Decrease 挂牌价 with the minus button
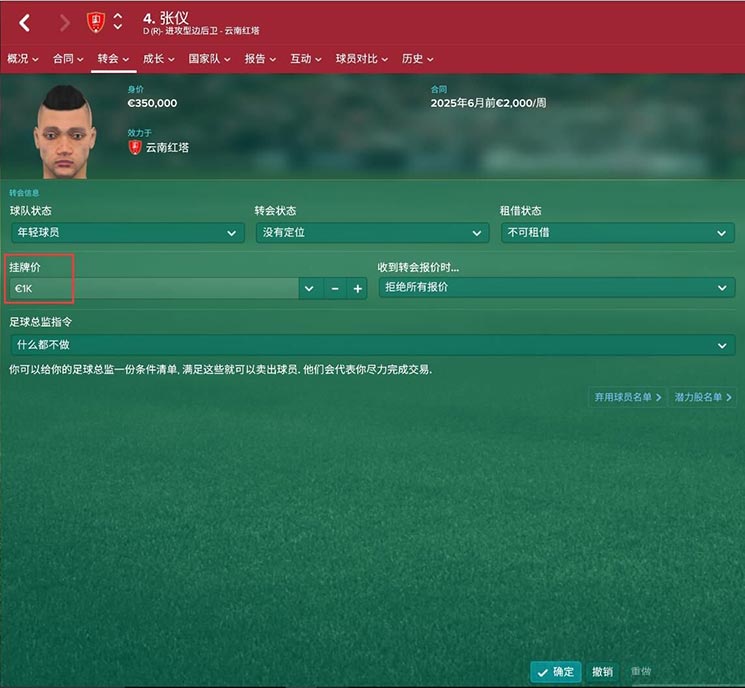Viewport: 745px width, 688px height. click(x=335, y=288)
